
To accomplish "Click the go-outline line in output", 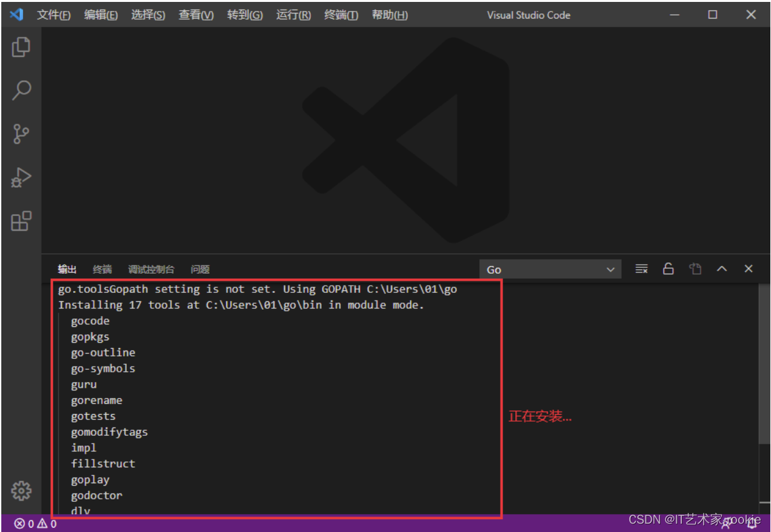I will (x=103, y=353).
